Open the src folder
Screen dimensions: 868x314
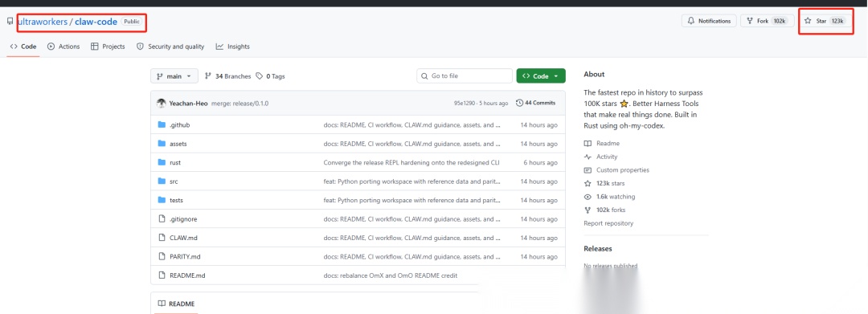(x=174, y=181)
